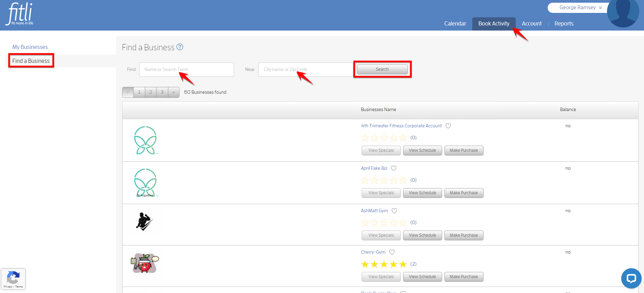
Task: Open the Account tab
Action: pyautogui.click(x=532, y=23)
